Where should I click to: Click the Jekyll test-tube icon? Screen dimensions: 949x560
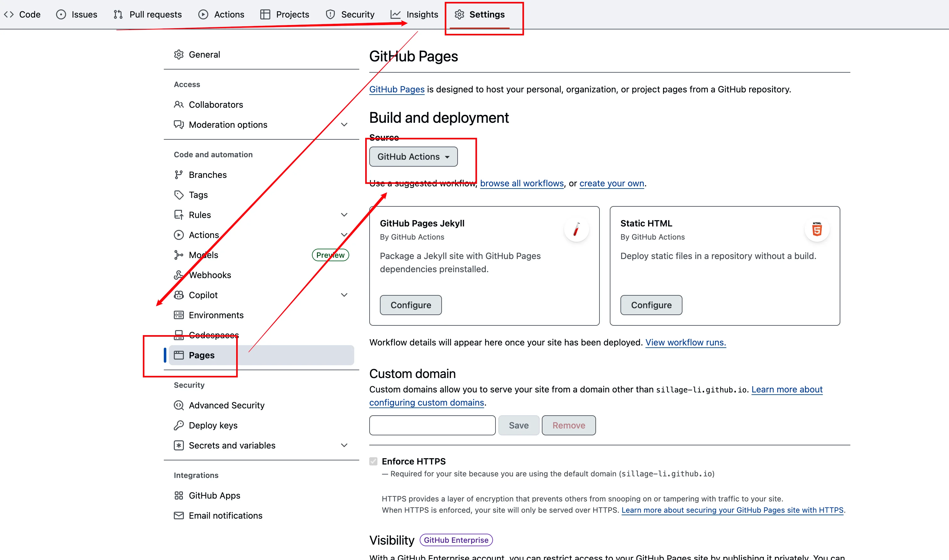point(576,230)
